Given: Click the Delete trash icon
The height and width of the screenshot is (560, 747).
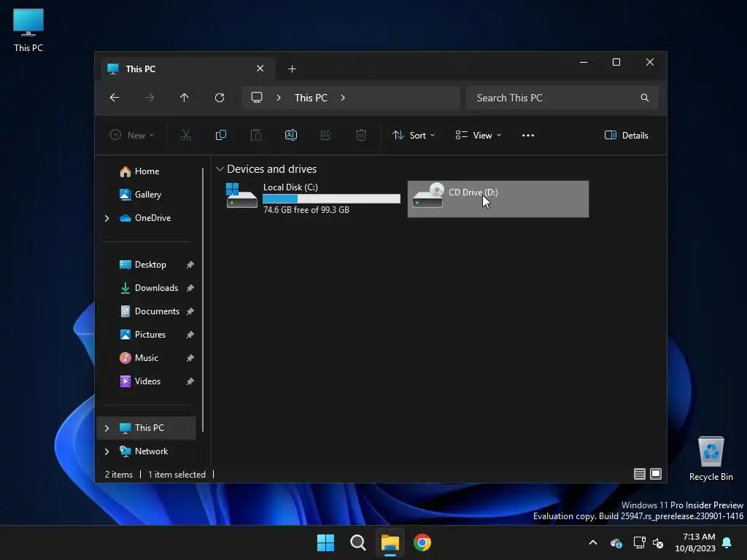Looking at the screenshot, I should (x=361, y=135).
